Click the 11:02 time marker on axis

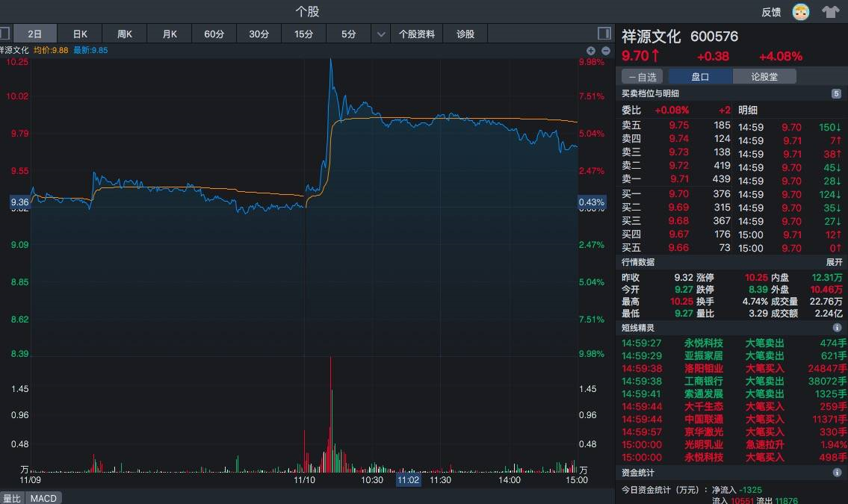pyautogui.click(x=408, y=480)
